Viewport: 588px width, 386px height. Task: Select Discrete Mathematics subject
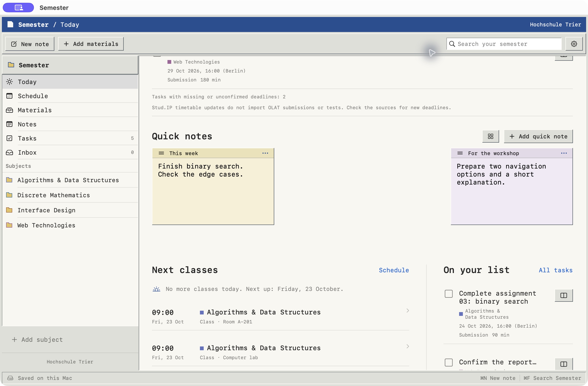70,195
